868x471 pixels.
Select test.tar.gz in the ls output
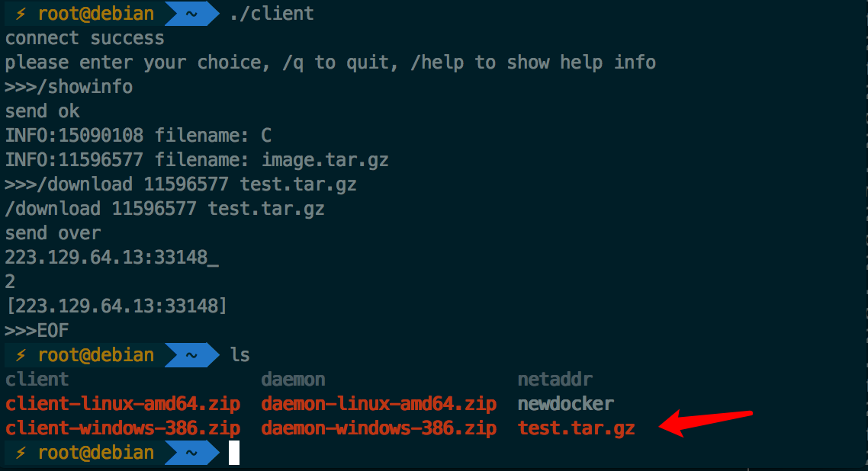[576, 428]
